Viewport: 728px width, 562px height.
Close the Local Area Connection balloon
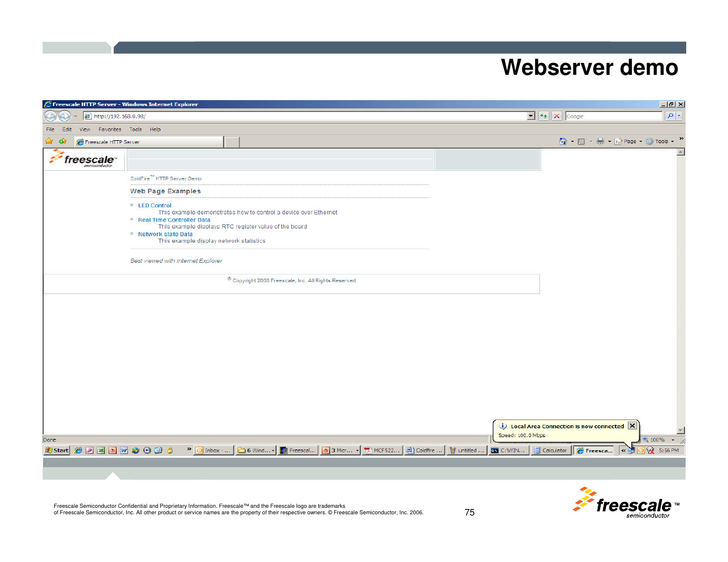pyautogui.click(x=632, y=425)
